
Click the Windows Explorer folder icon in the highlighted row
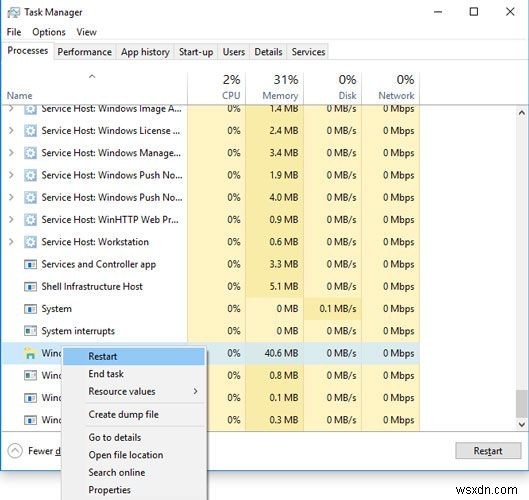(x=30, y=353)
